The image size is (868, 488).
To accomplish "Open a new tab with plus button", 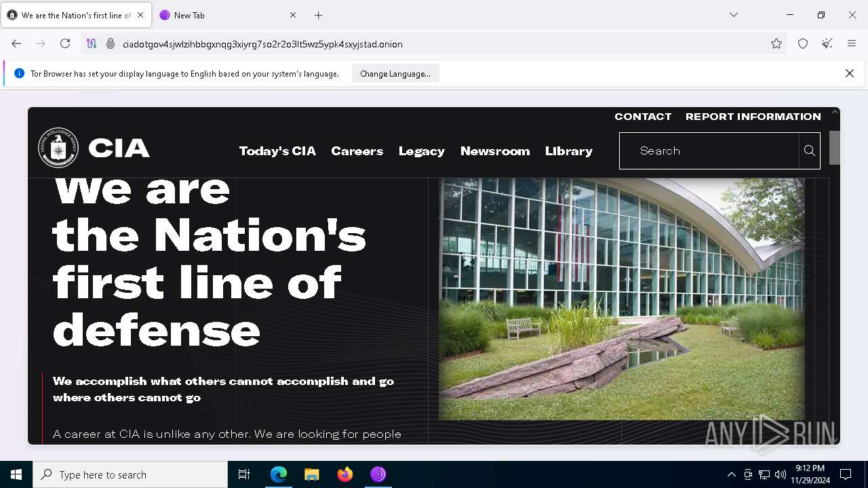I will (319, 15).
